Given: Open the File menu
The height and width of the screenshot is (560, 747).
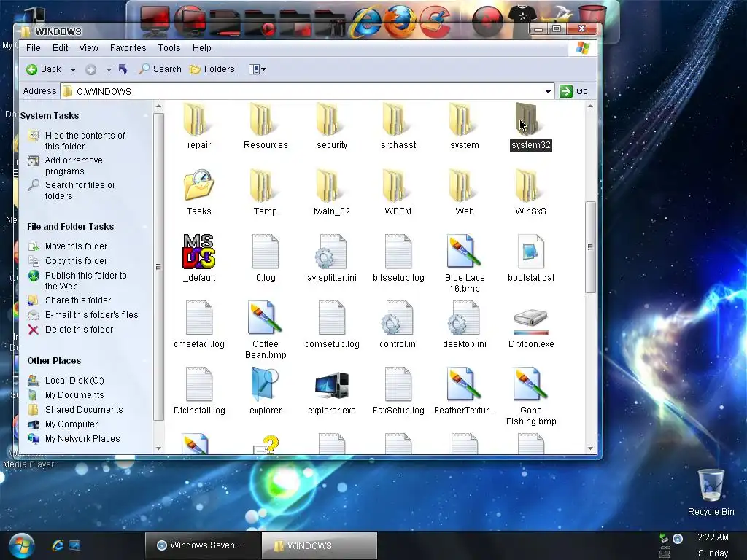Looking at the screenshot, I should [x=33, y=48].
